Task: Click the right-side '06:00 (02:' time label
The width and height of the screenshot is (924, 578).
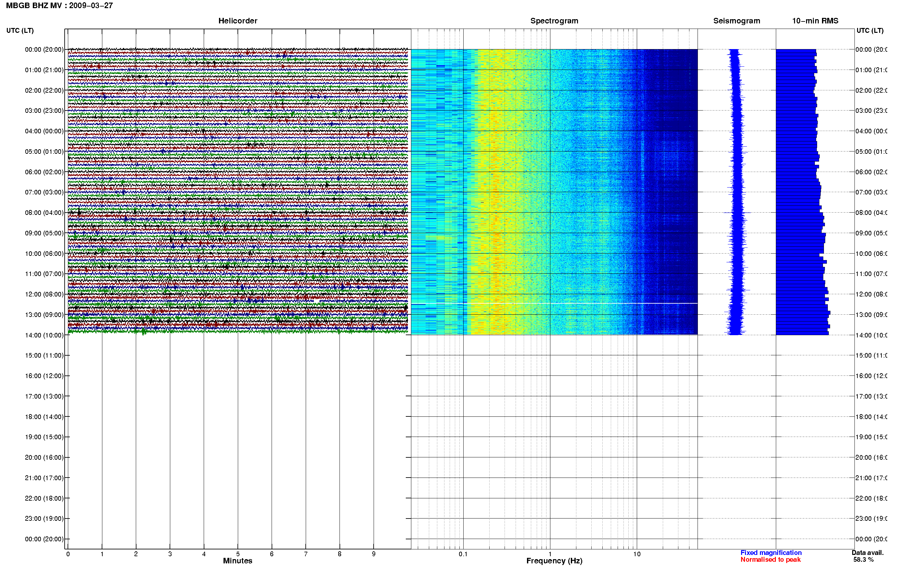Action: (x=871, y=172)
